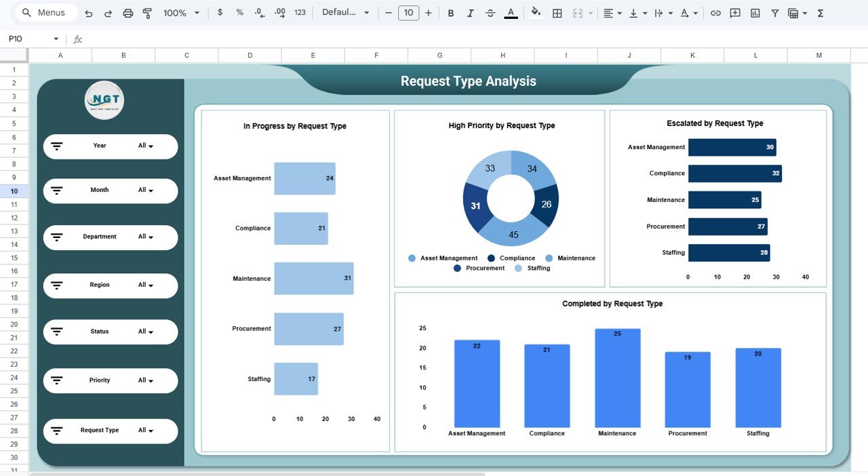The image size is (868, 476).
Task: Click the filter icon beside Year
Action: [57, 146]
